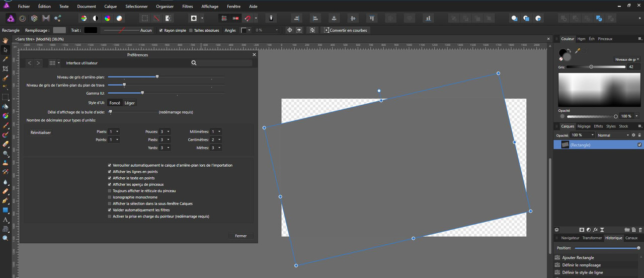
Task: Click the Deselect icon with red slash
Action: pos(156,18)
